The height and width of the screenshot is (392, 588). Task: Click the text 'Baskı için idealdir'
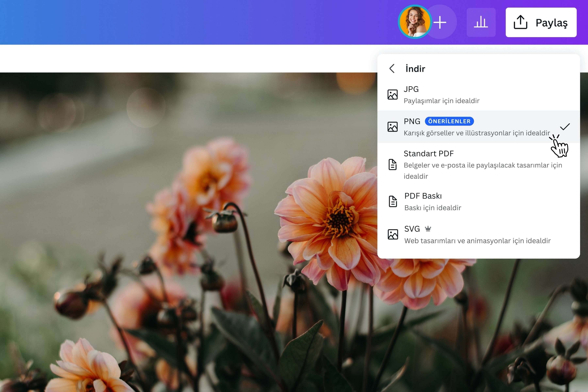pyautogui.click(x=433, y=208)
